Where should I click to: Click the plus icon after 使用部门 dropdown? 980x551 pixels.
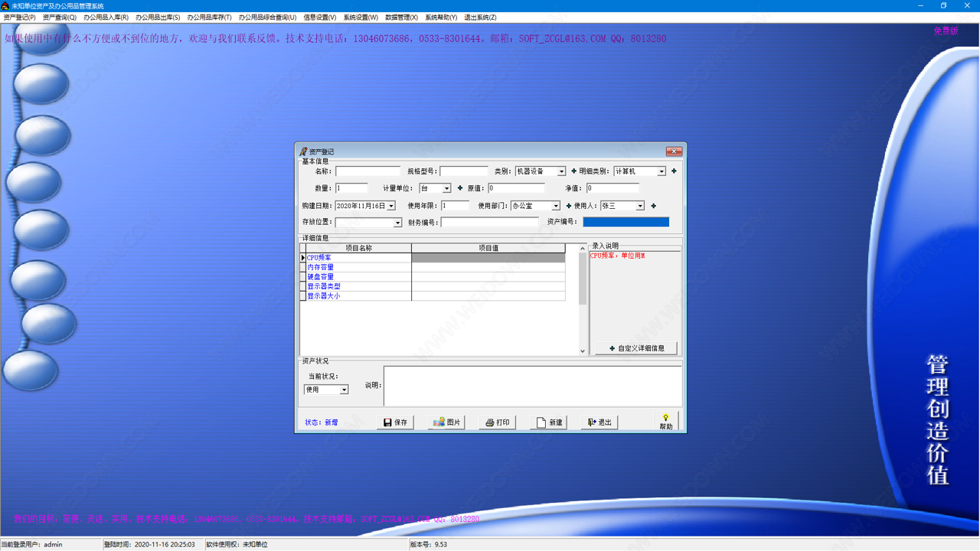(x=568, y=206)
